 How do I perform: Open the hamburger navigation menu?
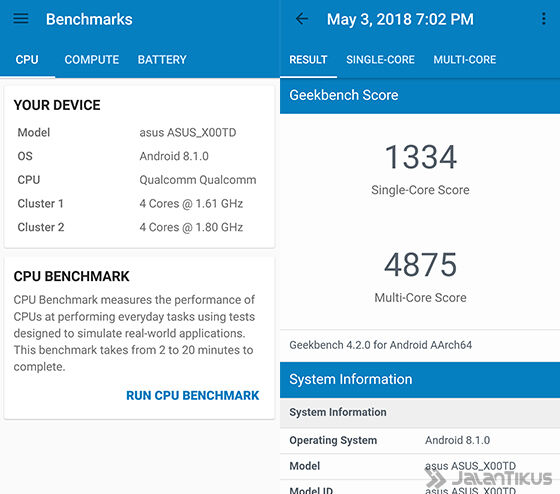point(21,19)
